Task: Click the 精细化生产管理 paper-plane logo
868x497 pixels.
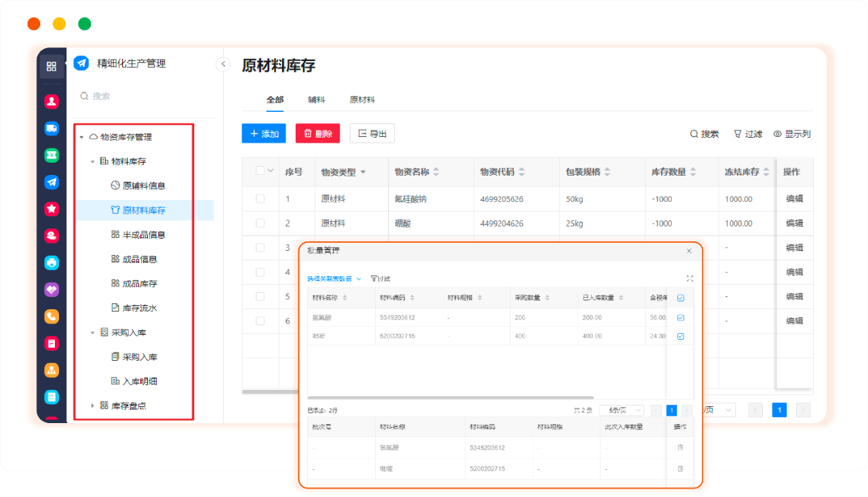Action: click(81, 63)
